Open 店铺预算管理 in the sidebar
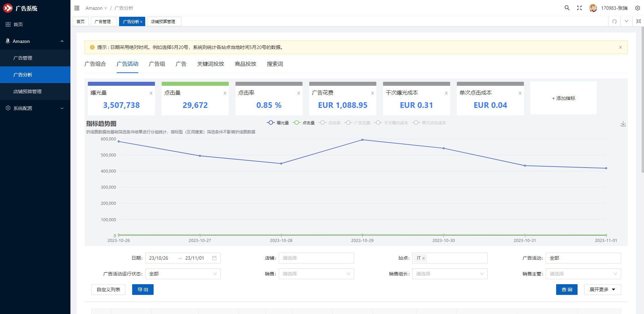Image resolution: width=644 pixels, height=314 pixels. (28, 91)
